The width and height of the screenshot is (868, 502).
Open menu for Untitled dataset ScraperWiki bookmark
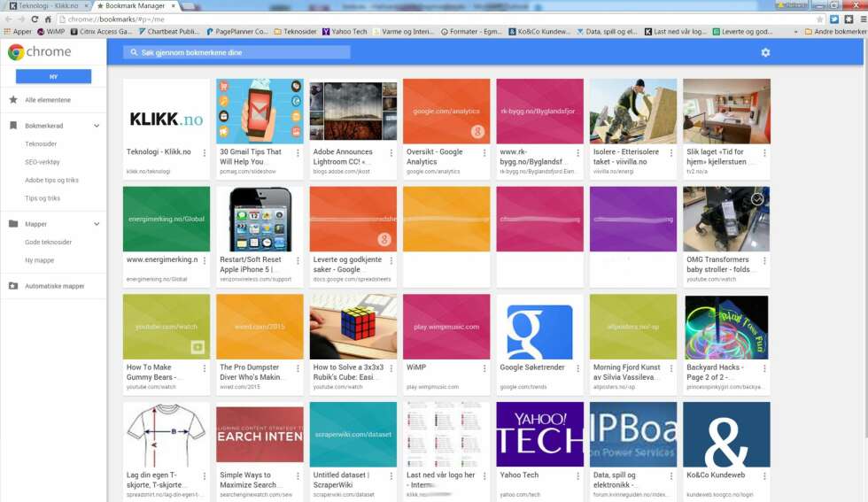[x=391, y=476]
